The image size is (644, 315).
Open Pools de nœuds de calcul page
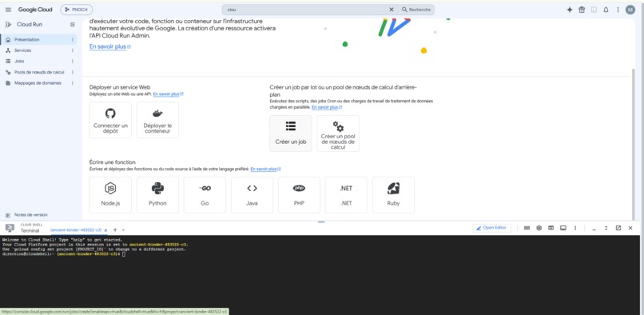(x=38, y=72)
